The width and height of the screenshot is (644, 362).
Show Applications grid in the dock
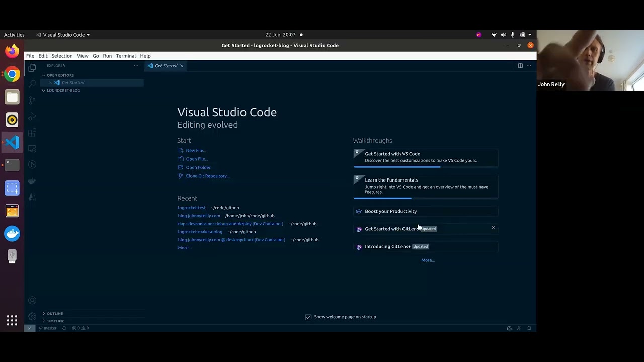(x=12, y=320)
